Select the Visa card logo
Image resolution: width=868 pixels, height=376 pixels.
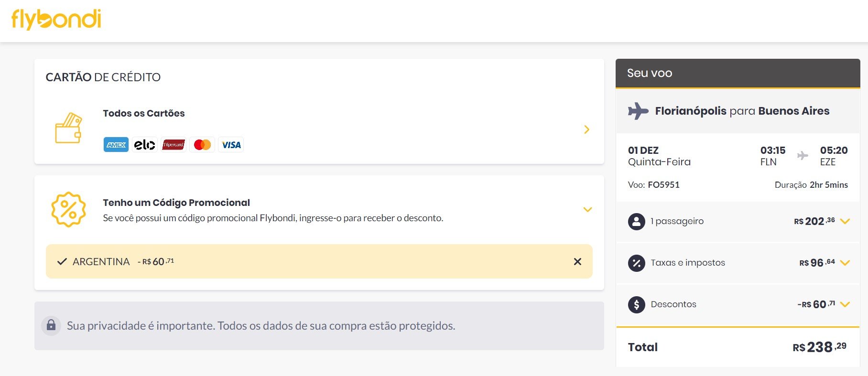231,145
